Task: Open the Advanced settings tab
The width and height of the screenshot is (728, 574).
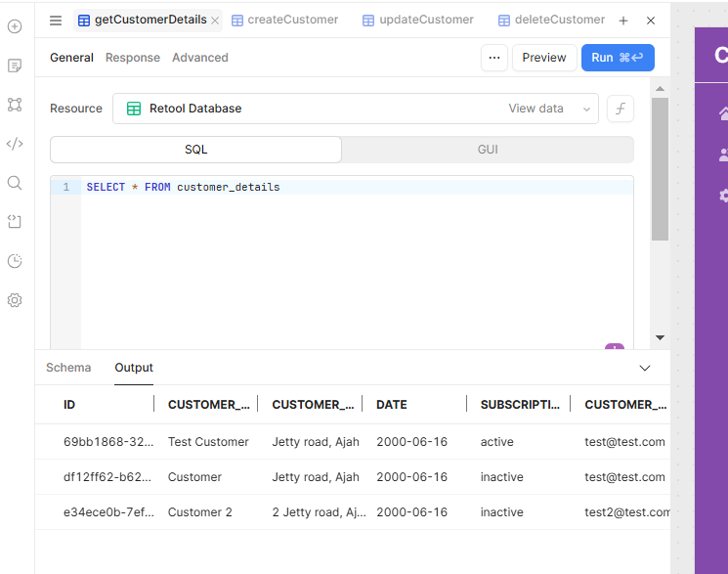Action: pos(200,58)
